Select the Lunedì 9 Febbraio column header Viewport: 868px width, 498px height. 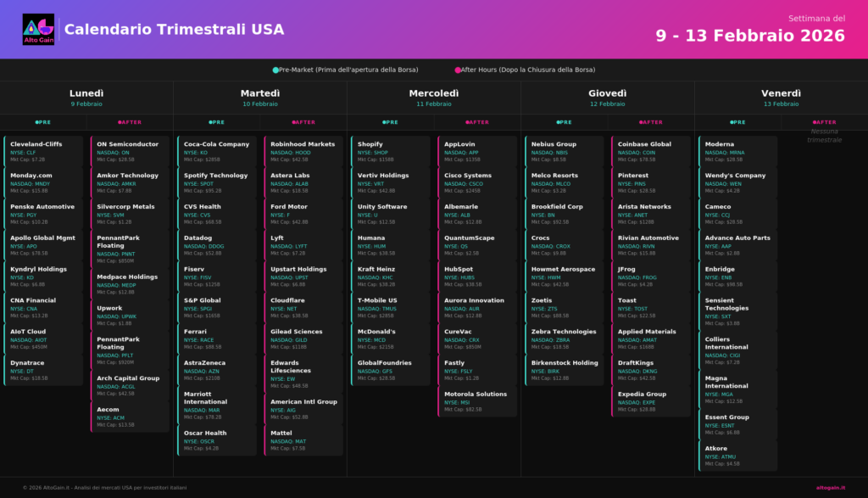[x=86, y=98]
